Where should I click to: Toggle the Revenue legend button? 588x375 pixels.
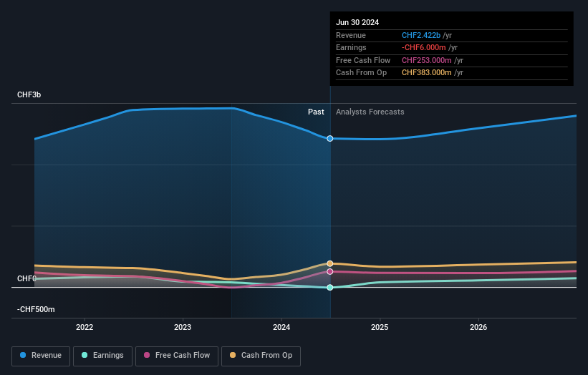pos(41,356)
